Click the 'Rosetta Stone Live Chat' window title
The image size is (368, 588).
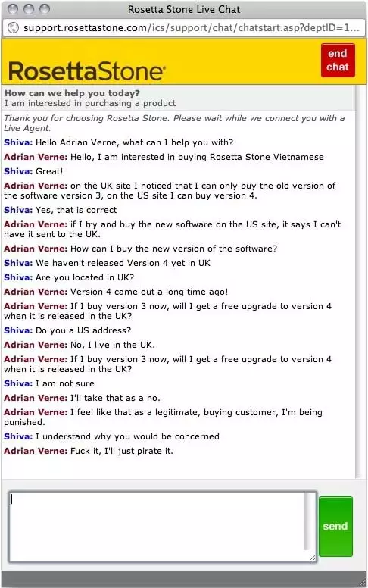[x=184, y=9]
